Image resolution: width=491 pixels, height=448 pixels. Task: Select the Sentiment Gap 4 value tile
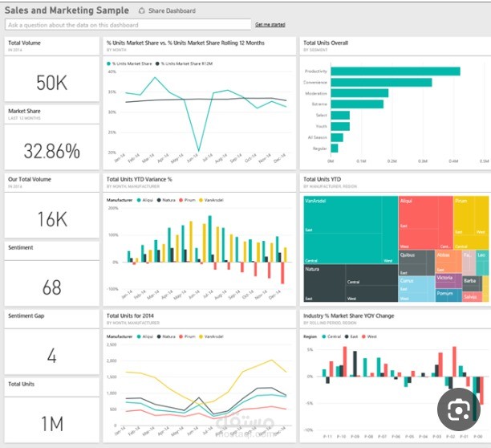coord(51,342)
